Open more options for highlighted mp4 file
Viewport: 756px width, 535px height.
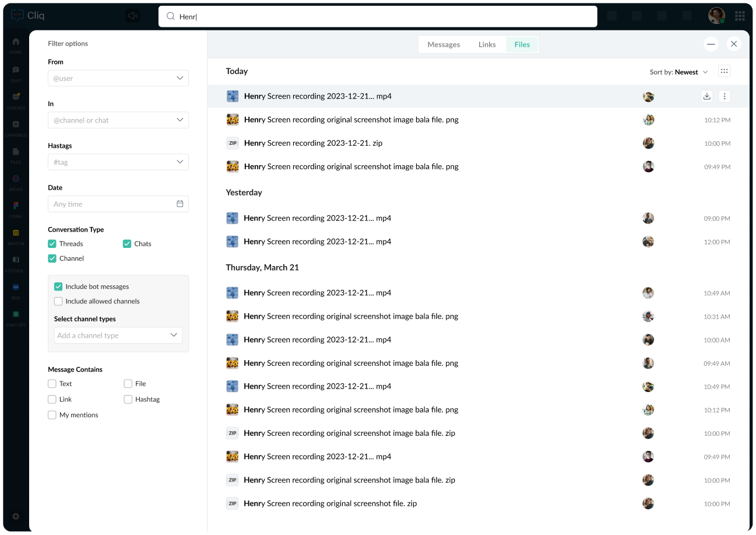[725, 96]
